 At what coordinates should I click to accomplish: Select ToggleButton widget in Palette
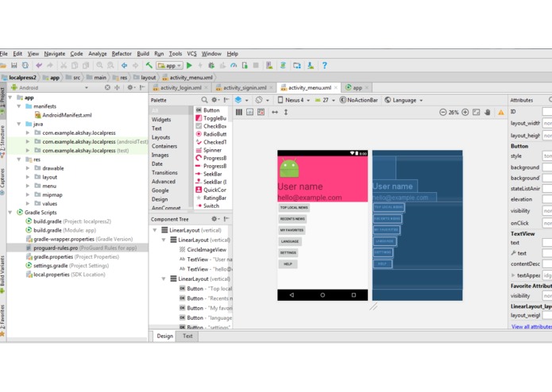pos(211,118)
